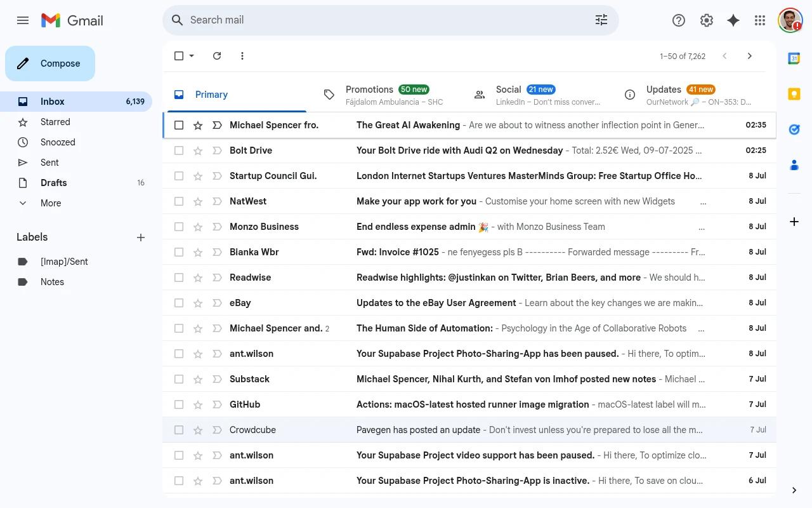This screenshot has height=508, width=812.
Task: Open the [Imap]/Sent label
Action: coord(76,262)
